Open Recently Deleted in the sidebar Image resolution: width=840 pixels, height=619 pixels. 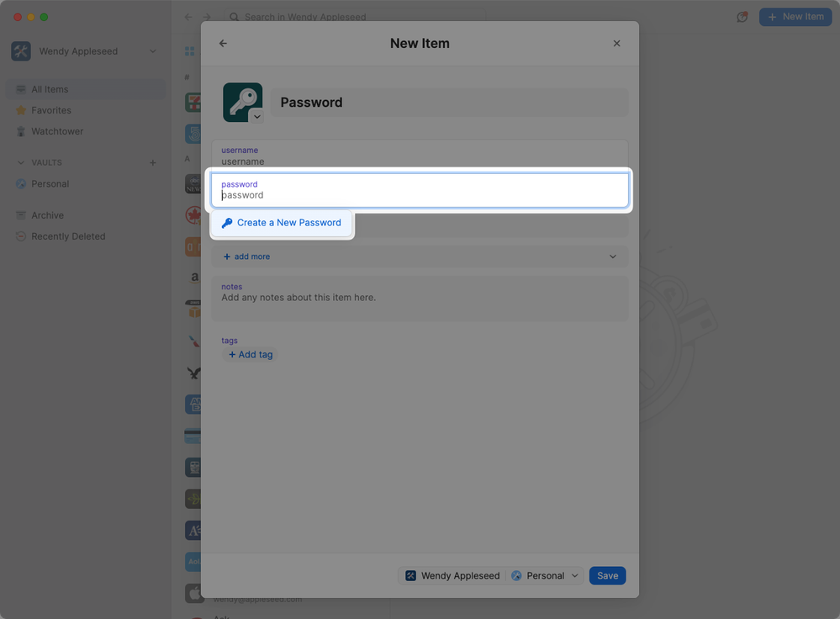[x=68, y=236]
